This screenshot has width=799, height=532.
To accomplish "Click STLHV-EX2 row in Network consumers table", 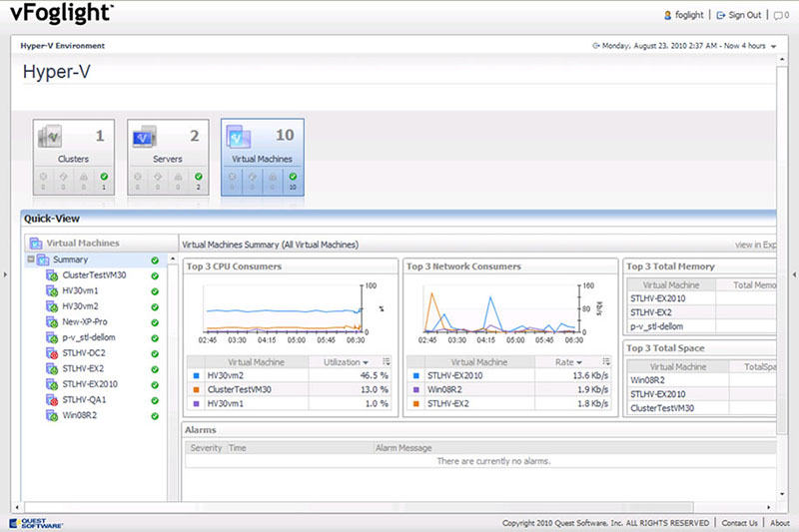I will 509,403.
